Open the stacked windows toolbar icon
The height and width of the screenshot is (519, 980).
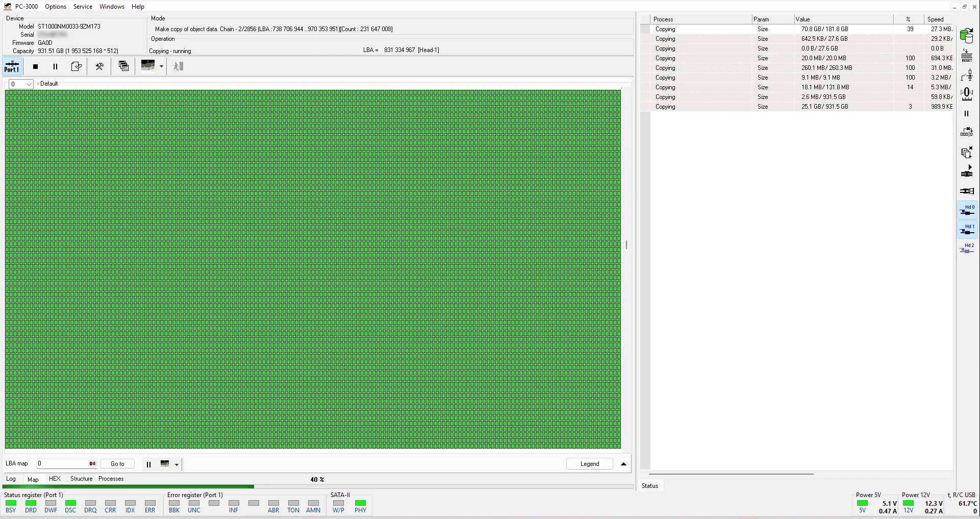[123, 66]
